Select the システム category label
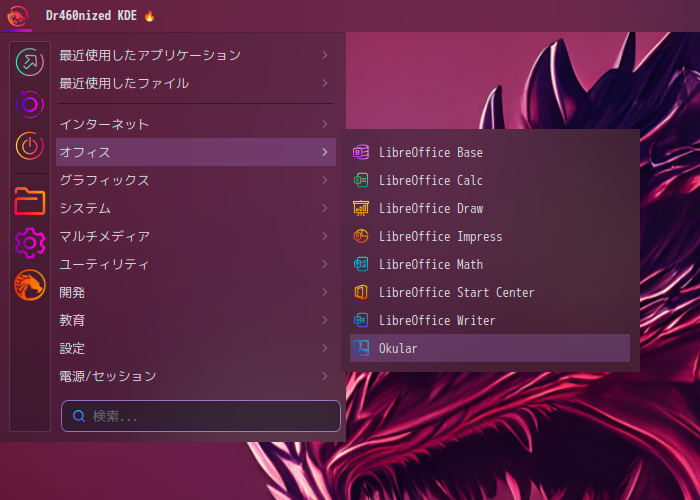This screenshot has height=500, width=700. point(85,208)
